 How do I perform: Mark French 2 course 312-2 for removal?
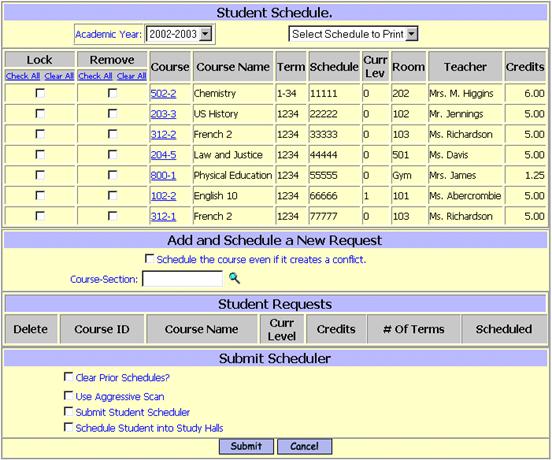(x=113, y=134)
